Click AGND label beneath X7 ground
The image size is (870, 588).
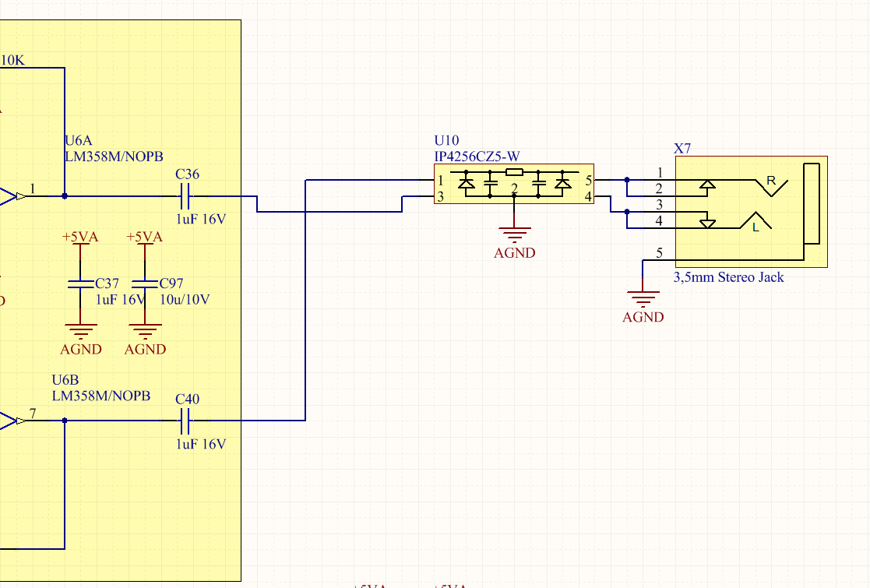[x=643, y=317]
